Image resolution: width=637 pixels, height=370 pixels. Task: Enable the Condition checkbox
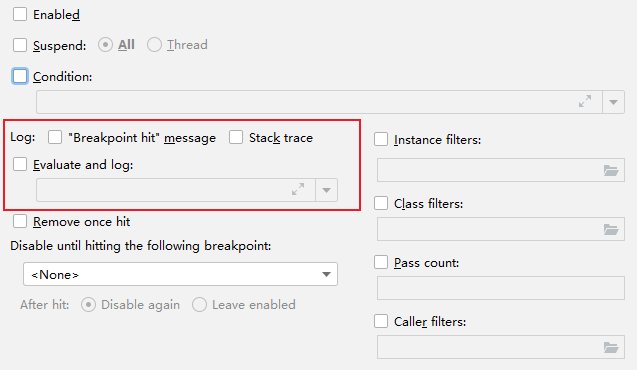(20, 76)
